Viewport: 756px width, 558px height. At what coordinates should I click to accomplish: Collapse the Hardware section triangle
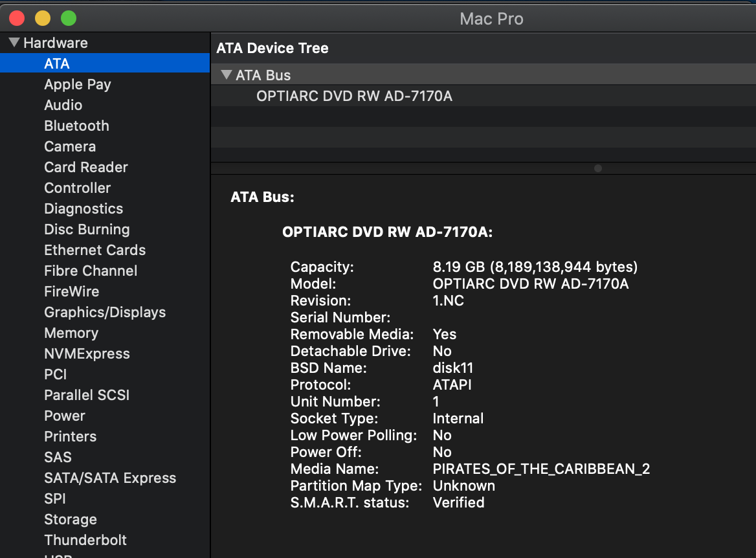point(14,43)
